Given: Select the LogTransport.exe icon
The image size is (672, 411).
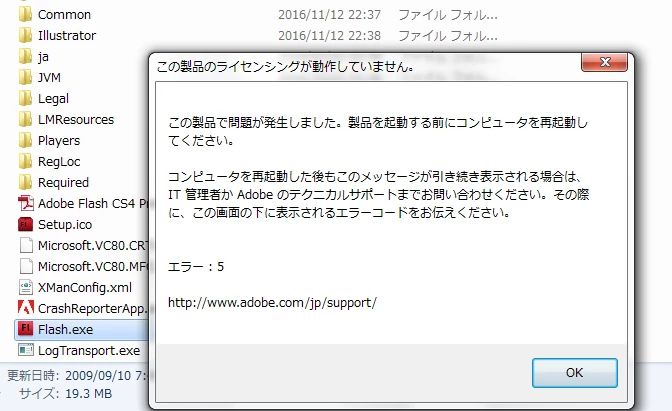Looking at the screenshot, I should click(x=25, y=350).
